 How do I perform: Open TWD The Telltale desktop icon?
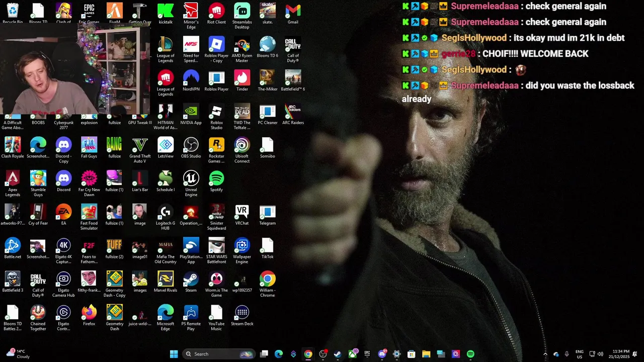[x=242, y=117]
